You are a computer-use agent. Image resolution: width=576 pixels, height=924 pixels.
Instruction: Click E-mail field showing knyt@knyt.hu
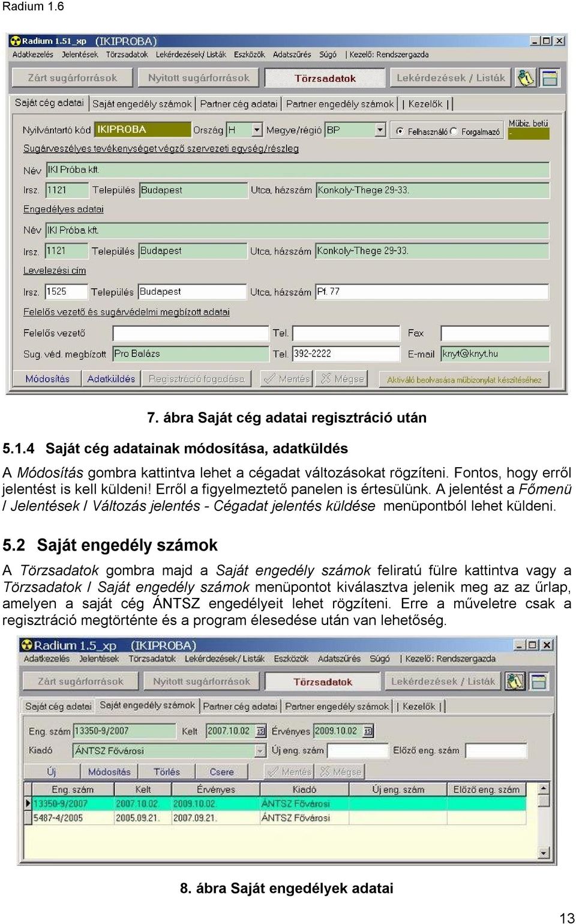tap(495, 354)
